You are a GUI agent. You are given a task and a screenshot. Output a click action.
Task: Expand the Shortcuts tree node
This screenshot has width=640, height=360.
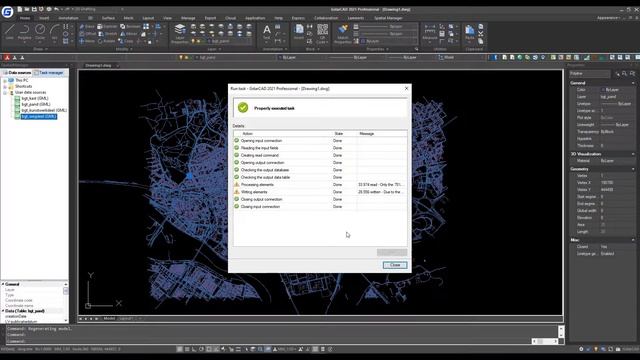click(5, 87)
